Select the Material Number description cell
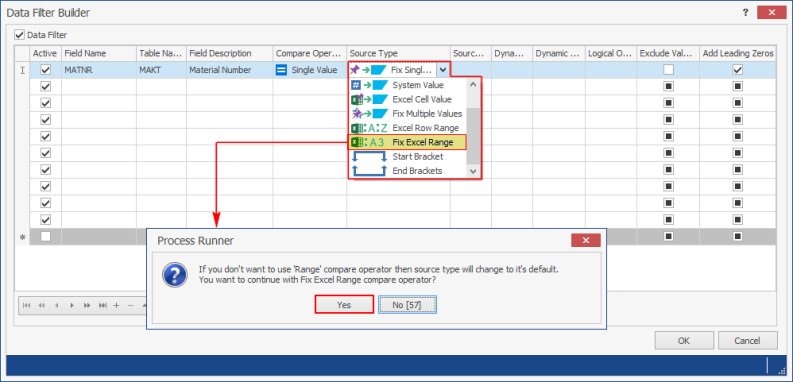 pos(230,70)
